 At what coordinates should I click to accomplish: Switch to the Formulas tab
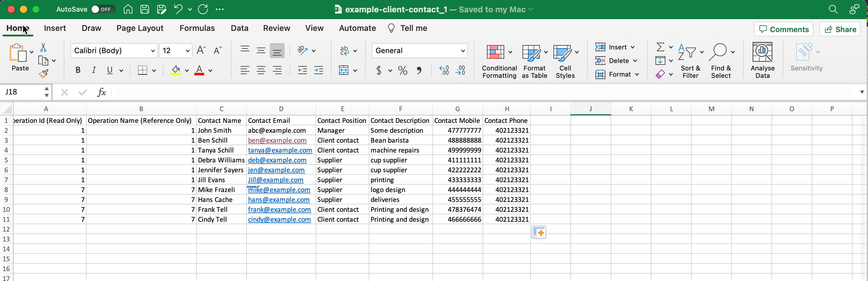197,28
